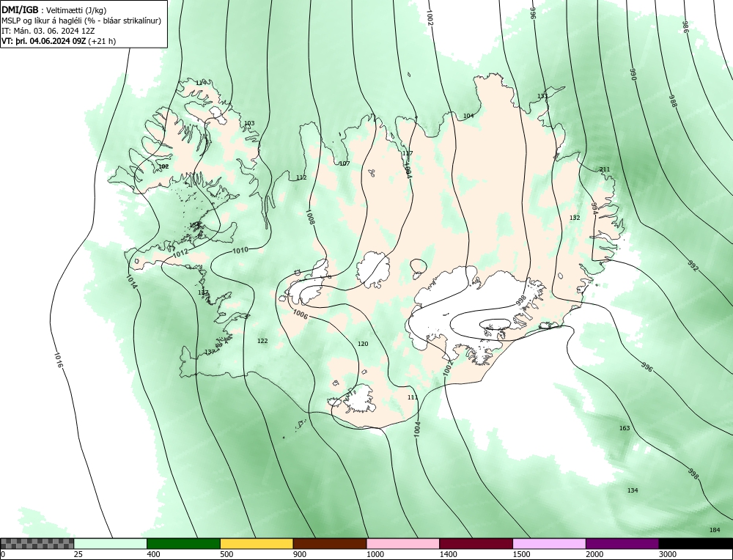The height and width of the screenshot is (560, 733).
Task: Click the CAPE value 102 in the Westfjords
Action: [x=163, y=166]
